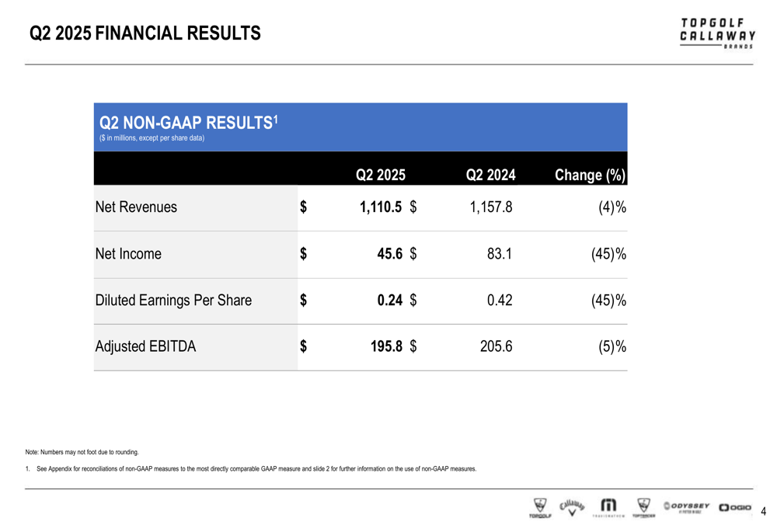The image size is (777, 532).
Task: Click the Adjusted EBITDA row label
Action: pos(146,346)
